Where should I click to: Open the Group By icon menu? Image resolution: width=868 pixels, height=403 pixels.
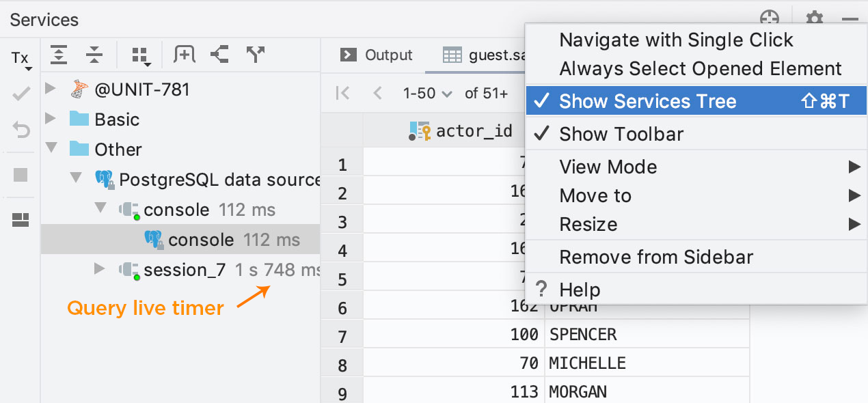click(141, 55)
